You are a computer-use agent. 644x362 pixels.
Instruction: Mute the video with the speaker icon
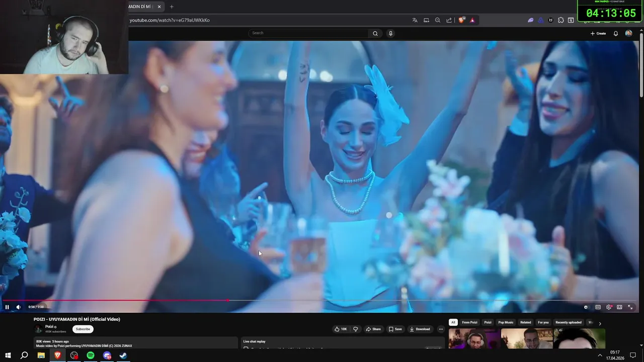point(19,307)
